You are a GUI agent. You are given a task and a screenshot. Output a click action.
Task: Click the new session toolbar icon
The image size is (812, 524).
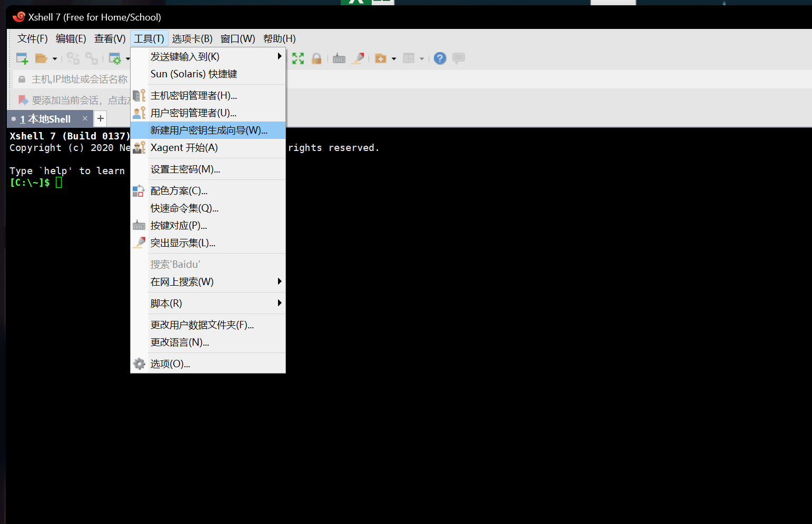(x=22, y=58)
